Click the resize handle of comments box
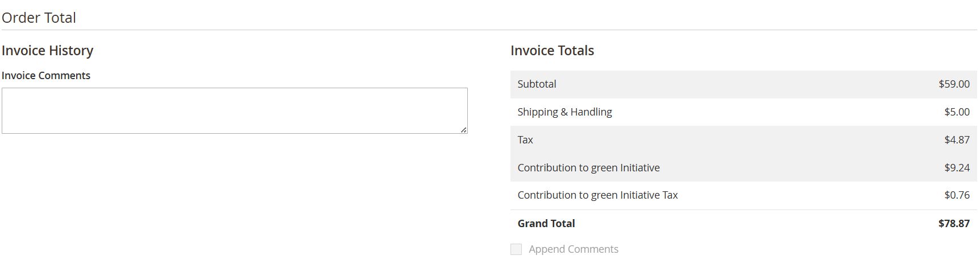 tap(464, 130)
